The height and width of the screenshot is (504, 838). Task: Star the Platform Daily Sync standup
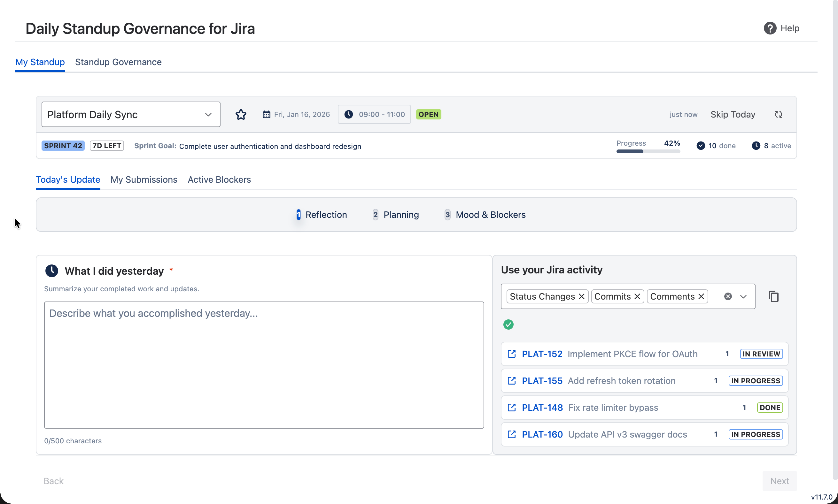[x=241, y=114]
